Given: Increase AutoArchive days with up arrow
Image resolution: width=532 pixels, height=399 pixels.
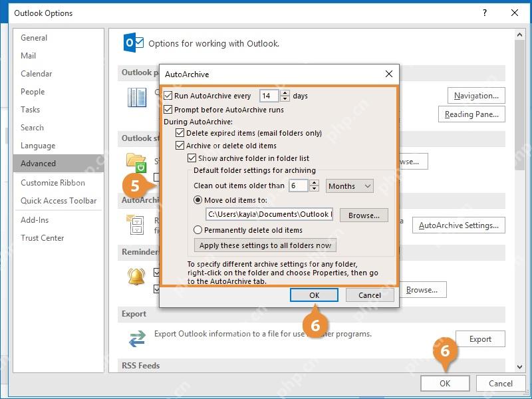Looking at the screenshot, I should (285, 92).
